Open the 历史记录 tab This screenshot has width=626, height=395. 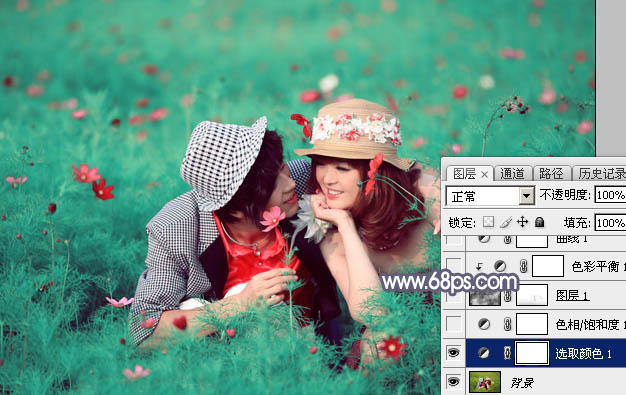click(x=601, y=174)
